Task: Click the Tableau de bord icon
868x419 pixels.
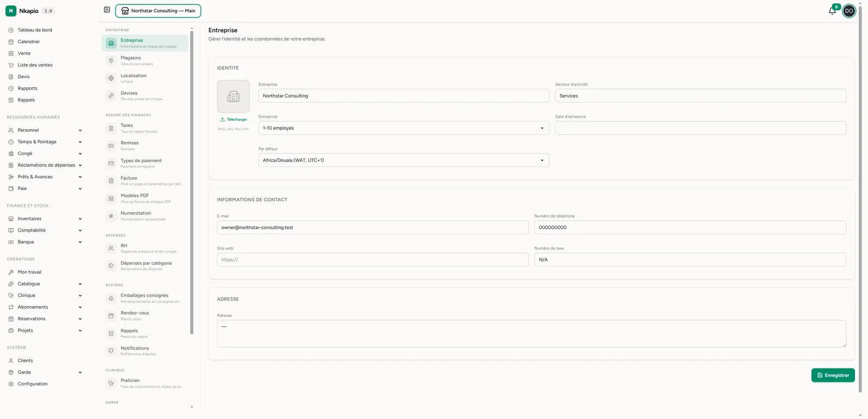Action: tap(11, 30)
